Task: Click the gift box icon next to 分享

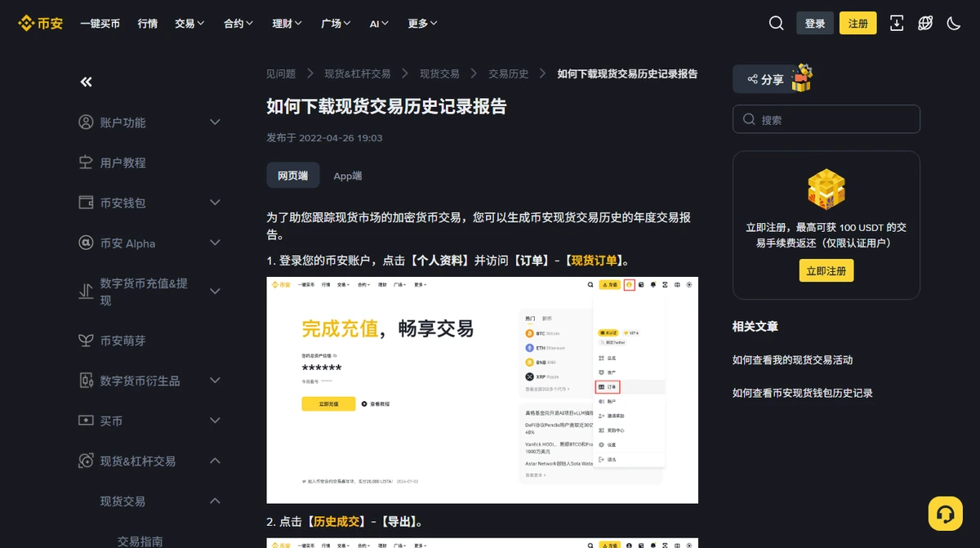Action: pos(801,78)
